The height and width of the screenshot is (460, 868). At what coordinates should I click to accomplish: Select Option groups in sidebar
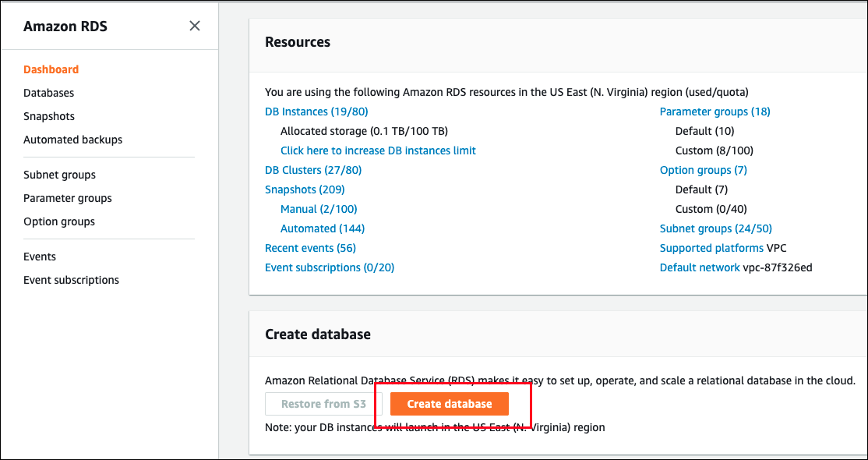coord(59,221)
